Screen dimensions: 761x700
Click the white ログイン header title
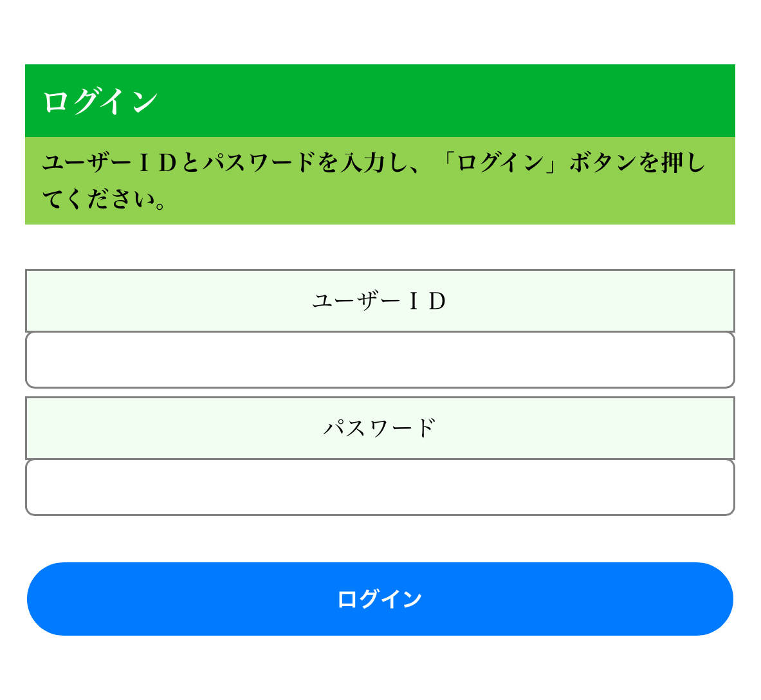click(x=100, y=101)
